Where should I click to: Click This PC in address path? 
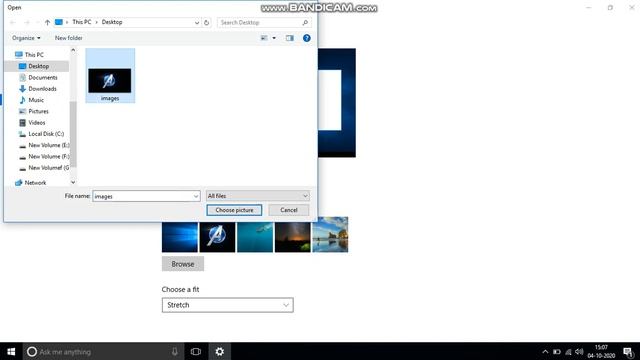coord(82,22)
